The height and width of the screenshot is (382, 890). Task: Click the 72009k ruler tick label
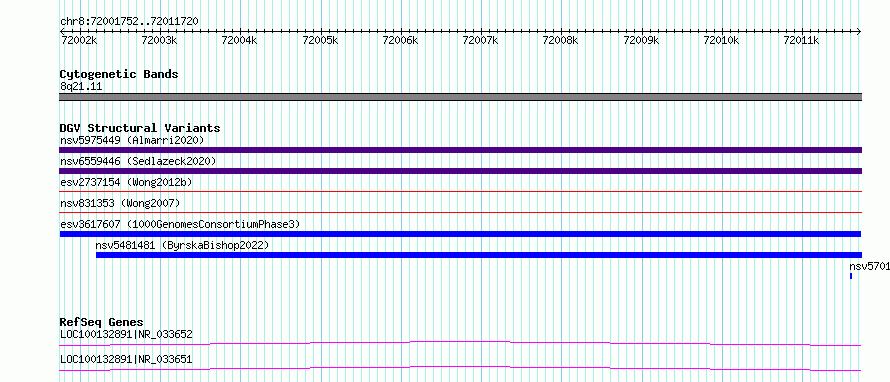tap(641, 40)
